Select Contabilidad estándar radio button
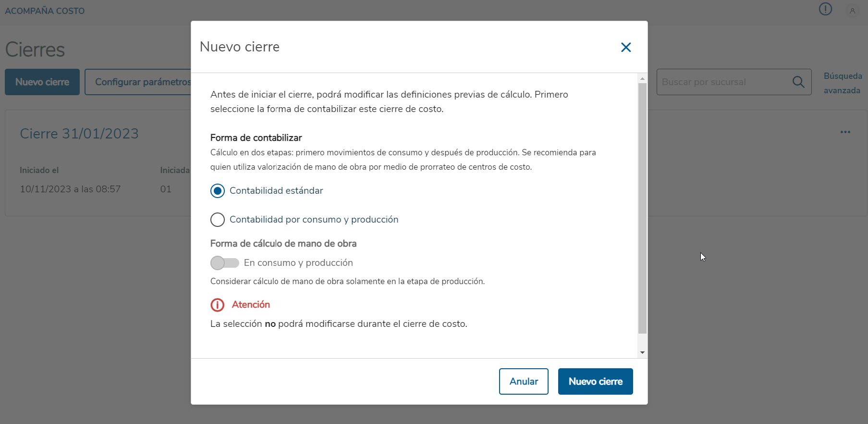 (218, 191)
